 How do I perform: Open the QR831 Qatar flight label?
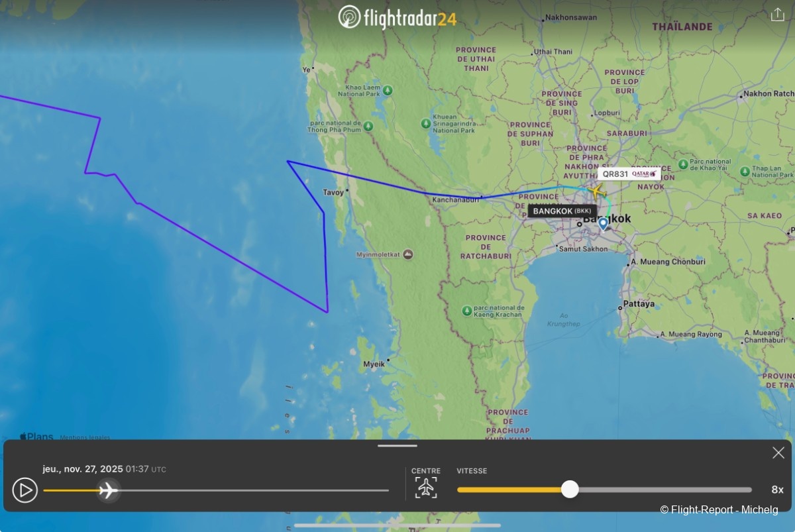click(x=629, y=174)
